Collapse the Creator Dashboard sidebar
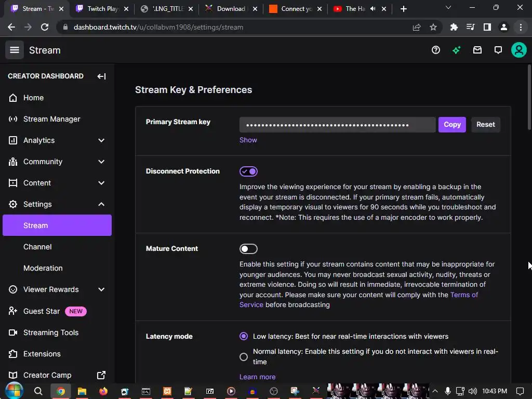This screenshot has height=399, width=532. point(101,76)
